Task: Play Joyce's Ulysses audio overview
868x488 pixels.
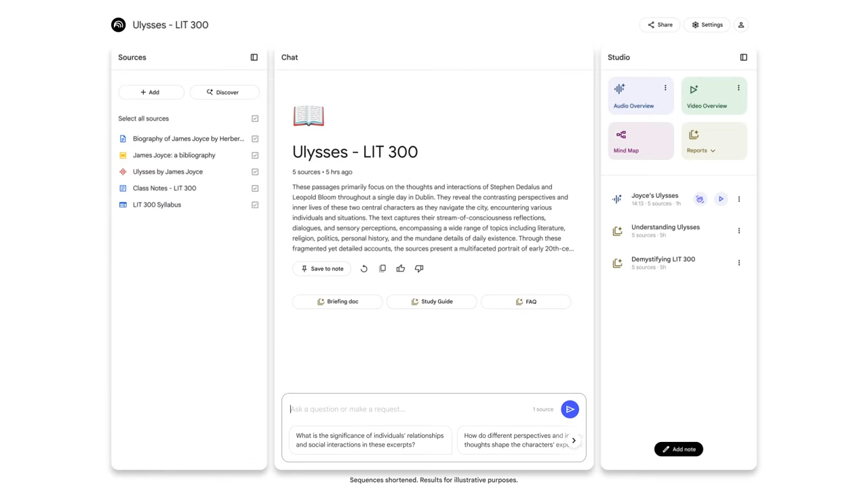Action: [x=721, y=199]
